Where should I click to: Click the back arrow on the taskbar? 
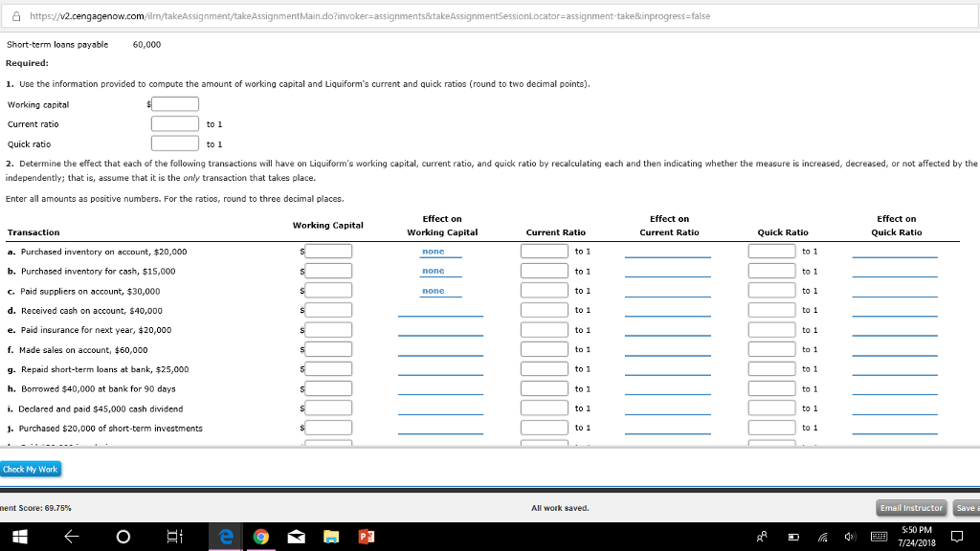(71, 537)
